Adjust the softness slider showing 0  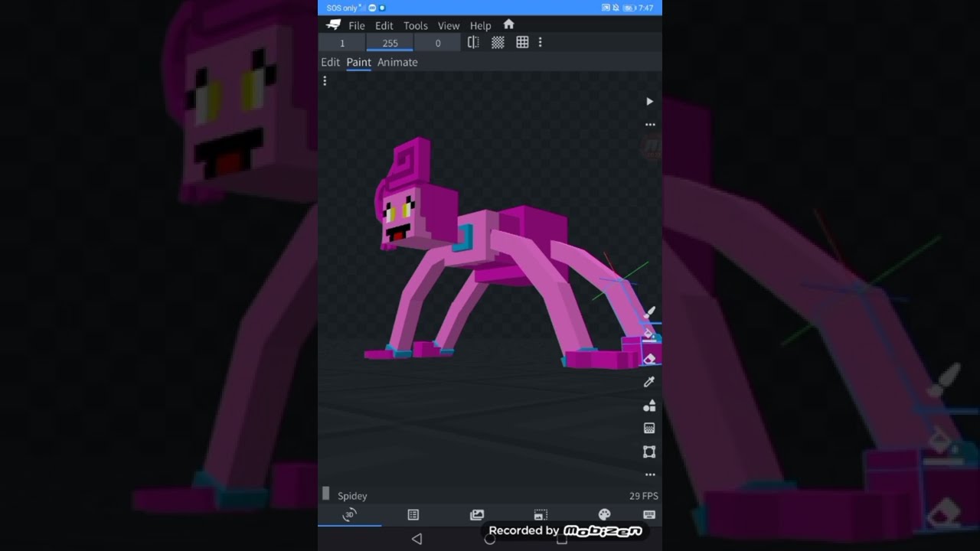[x=437, y=43]
